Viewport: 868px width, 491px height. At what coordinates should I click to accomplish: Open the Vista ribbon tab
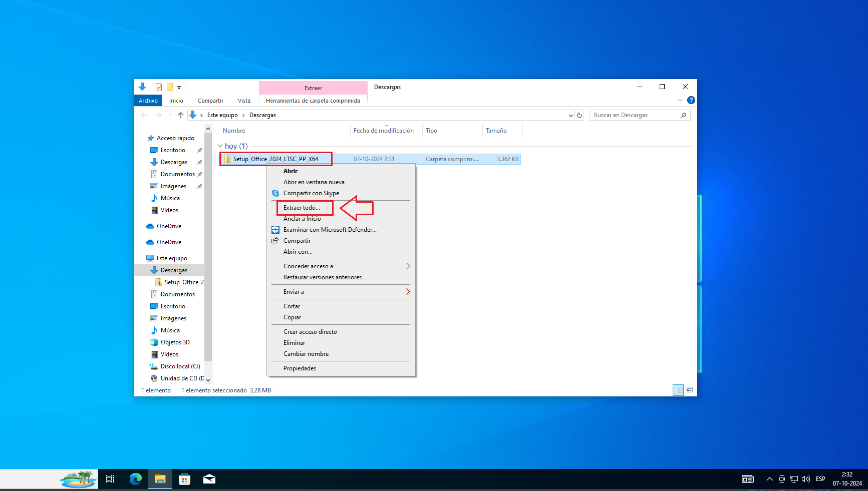(244, 101)
